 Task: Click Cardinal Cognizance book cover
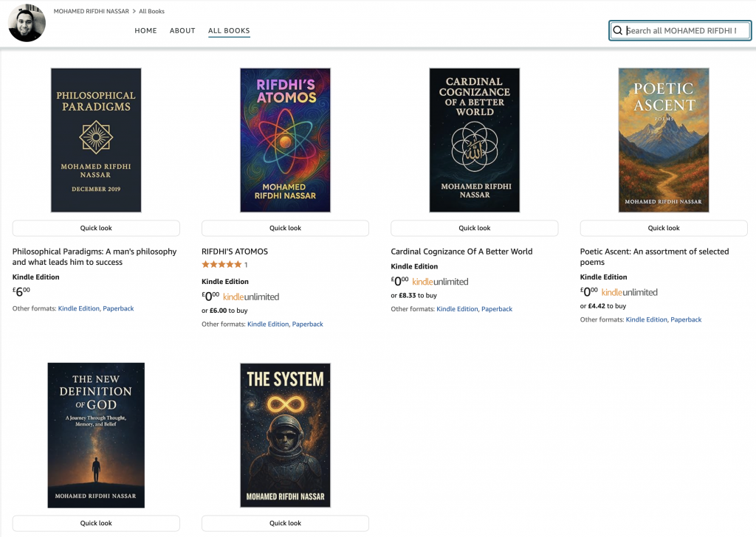(x=475, y=140)
